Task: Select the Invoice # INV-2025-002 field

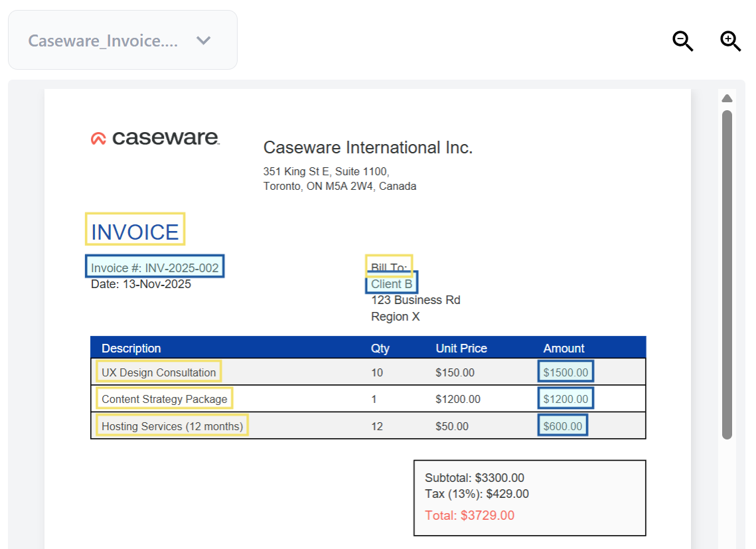Action: pos(155,267)
